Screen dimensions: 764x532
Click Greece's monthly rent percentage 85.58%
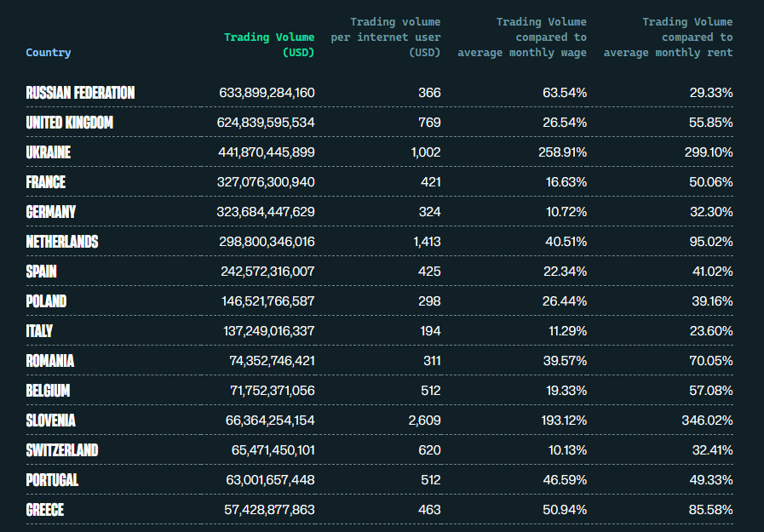710,510
